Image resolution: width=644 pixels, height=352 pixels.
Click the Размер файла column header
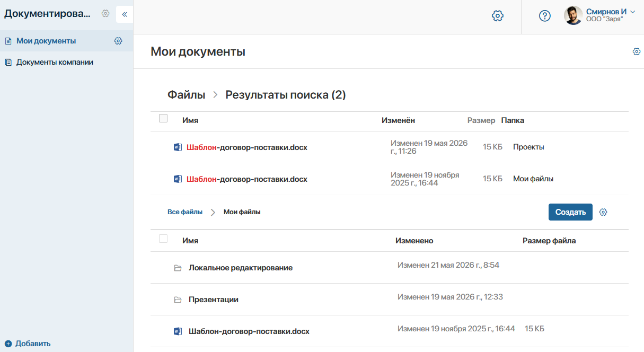pyautogui.click(x=549, y=241)
